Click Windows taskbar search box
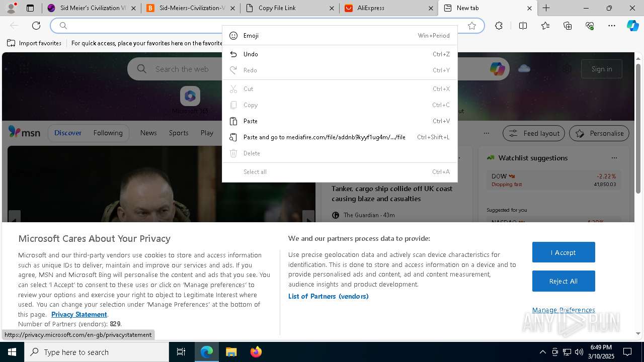Image resolution: width=644 pixels, height=362 pixels. click(x=97, y=352)
